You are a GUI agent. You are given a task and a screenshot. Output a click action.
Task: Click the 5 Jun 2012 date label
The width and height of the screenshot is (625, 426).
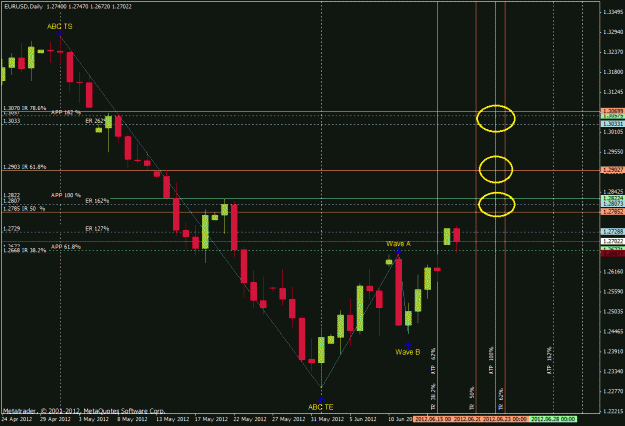coord(363,419)
